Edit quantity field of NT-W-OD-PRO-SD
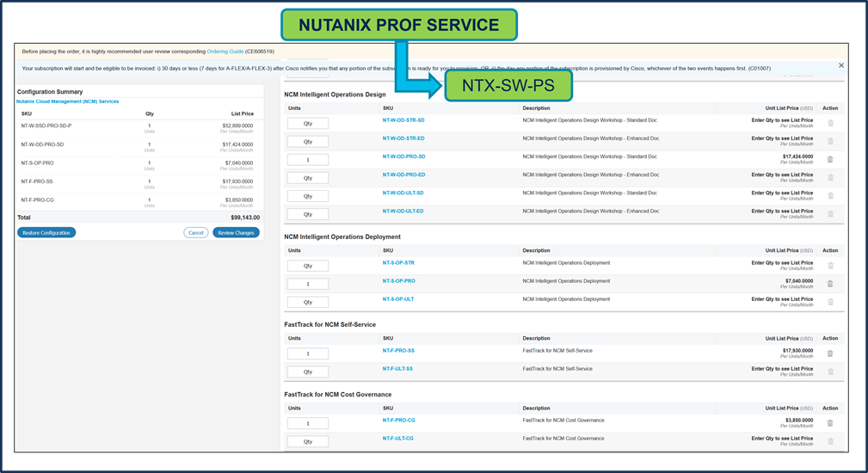Viewport: 868px width, 473px height. click(x=308, y=160)
